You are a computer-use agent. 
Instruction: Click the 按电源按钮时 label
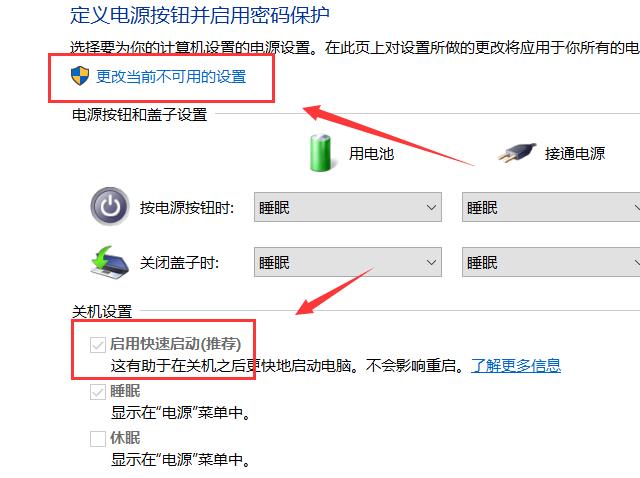[x=187, y=208]
